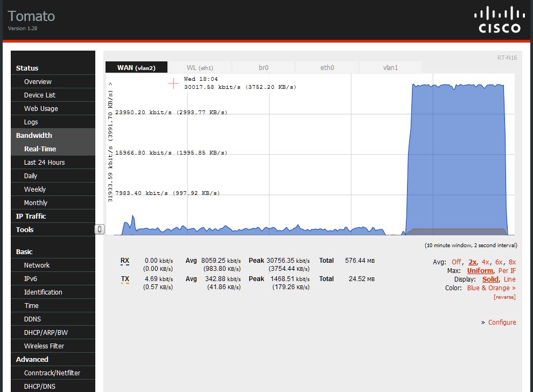Image resolution: width=533 pixels, height=392 pixels.
Task: Click the 576.44 MB RX total value
Action: (x=360, y=261)
